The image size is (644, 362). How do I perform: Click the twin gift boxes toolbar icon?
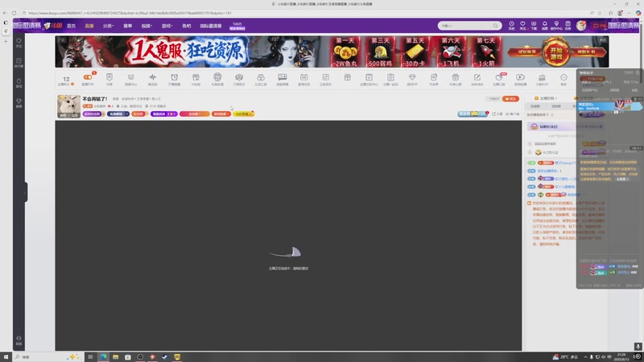point(196,77)
